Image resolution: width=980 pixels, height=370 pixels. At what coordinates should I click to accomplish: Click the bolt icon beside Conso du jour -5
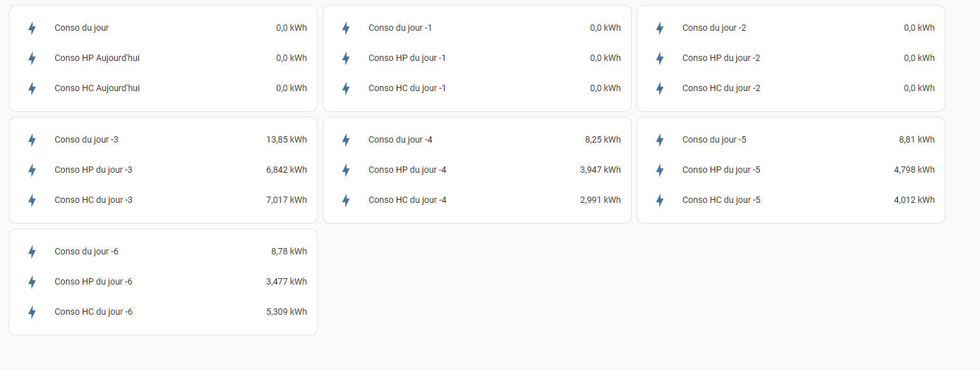tap(660, 140)
